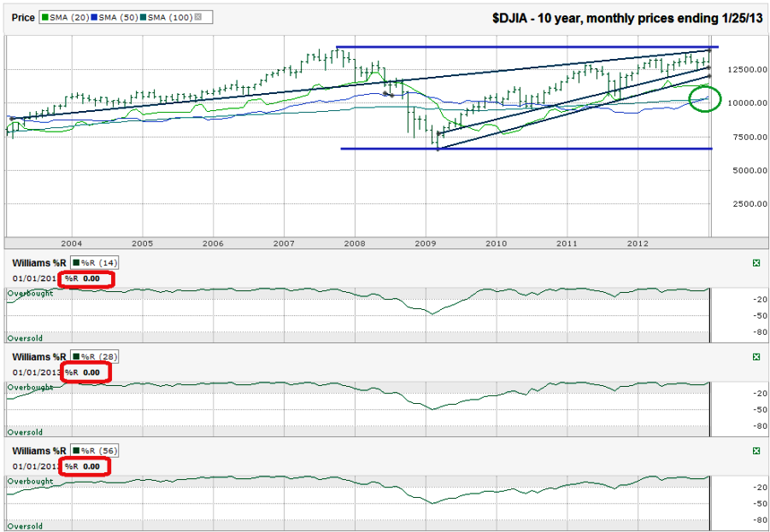Select the 2012 year label on the time axis

pos(638,243)
